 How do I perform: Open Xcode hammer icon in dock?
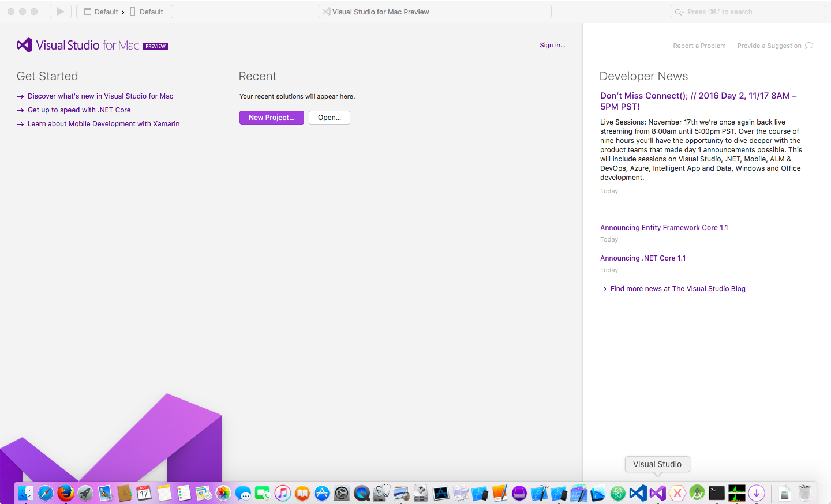(x=539, y=493)
